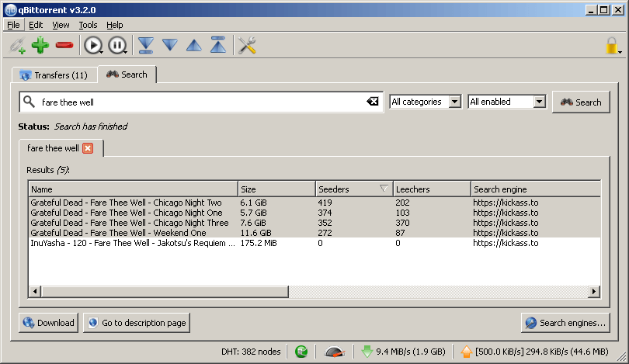The height and width of the screenshot is (364, 629).
Task: Click the increase priority up arrow icon
Action: click(x=194, y=45)
